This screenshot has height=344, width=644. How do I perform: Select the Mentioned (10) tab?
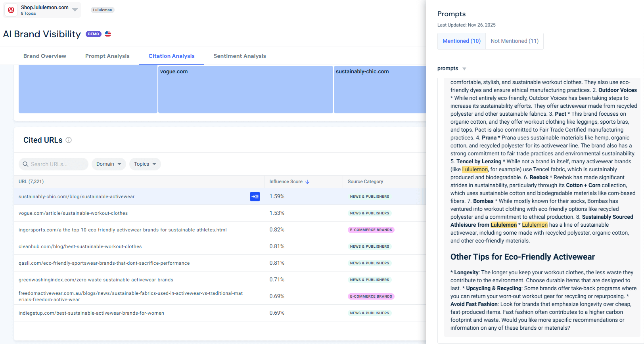tap(462, 41)
